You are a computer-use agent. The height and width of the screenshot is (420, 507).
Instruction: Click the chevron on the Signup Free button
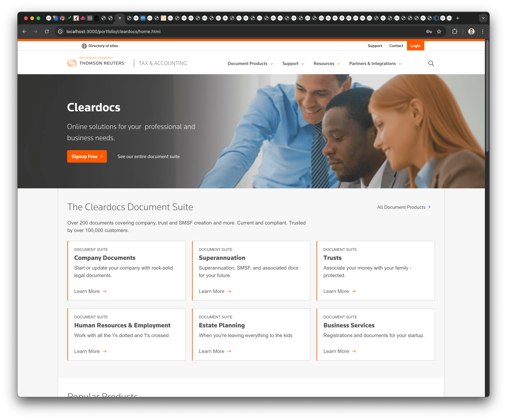tap(101, 156)
